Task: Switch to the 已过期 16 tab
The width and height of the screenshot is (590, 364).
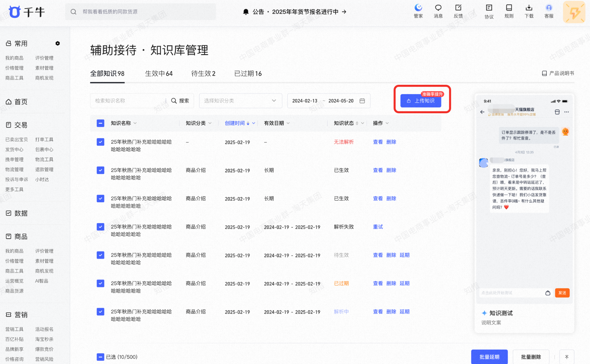Action: (248, 74)
